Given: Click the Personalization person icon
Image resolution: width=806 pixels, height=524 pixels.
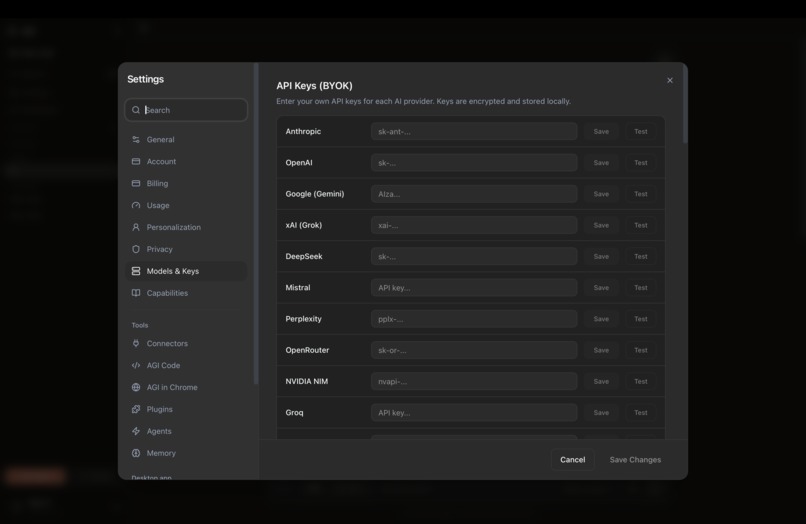Looking at the screenshot, I should pos(136,227).
